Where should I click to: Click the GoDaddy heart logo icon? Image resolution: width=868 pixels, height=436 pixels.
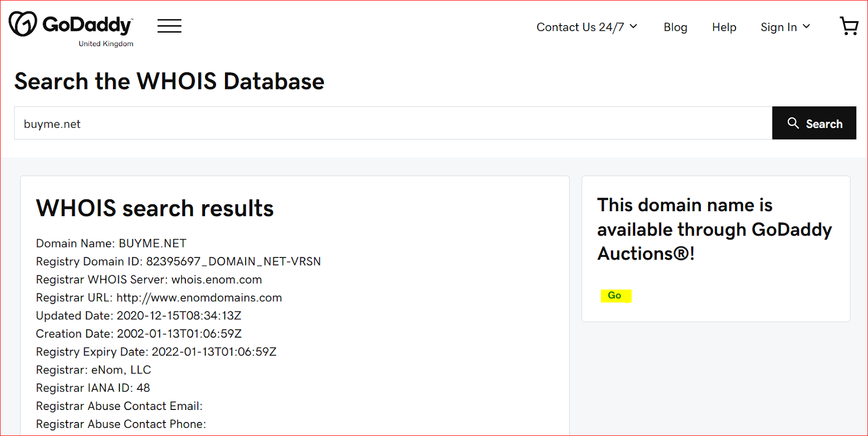23,24
